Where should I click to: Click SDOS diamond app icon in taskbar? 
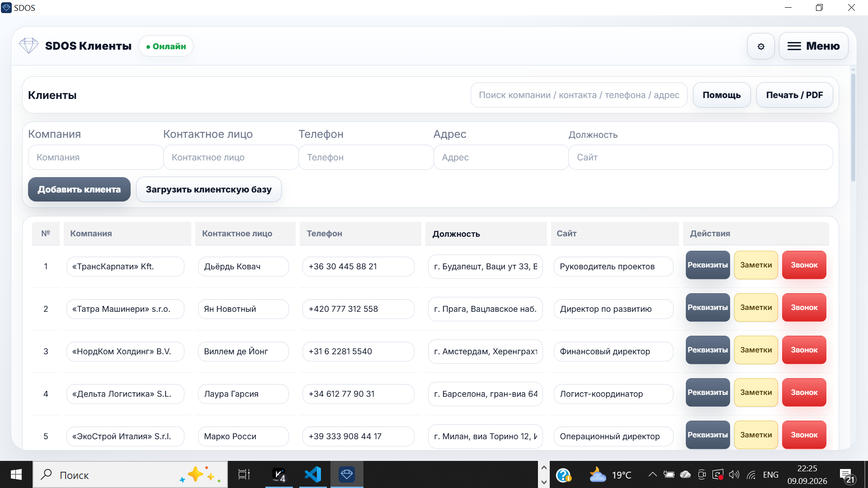347,474
